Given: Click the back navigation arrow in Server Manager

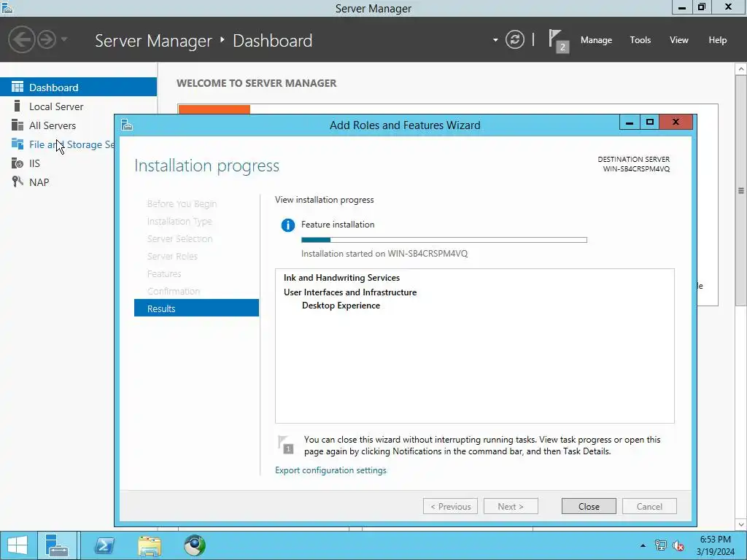Looking at the screenshot, I should tap(21, 39).
